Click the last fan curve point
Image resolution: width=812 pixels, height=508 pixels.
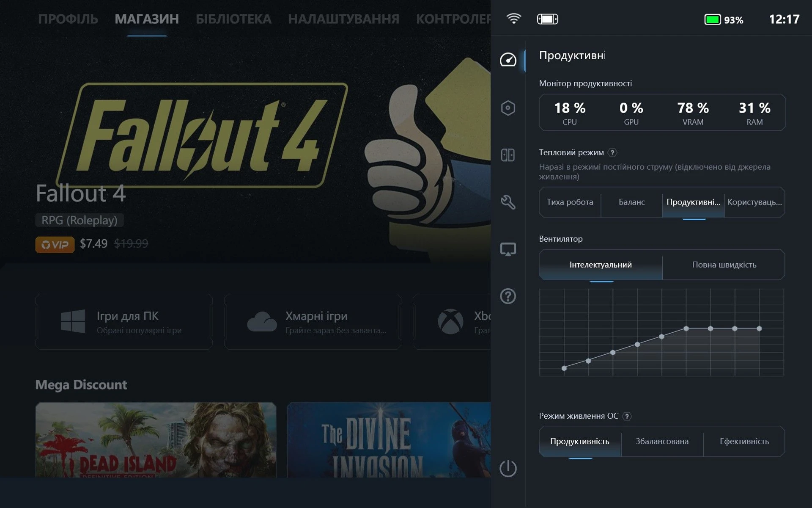[759, 329]
